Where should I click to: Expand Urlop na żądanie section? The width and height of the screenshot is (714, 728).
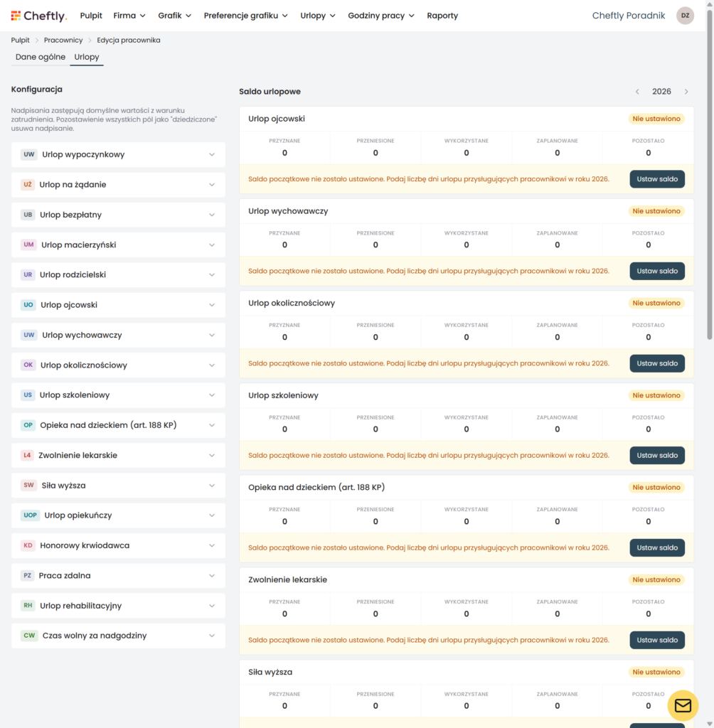(x=118, y=185)
